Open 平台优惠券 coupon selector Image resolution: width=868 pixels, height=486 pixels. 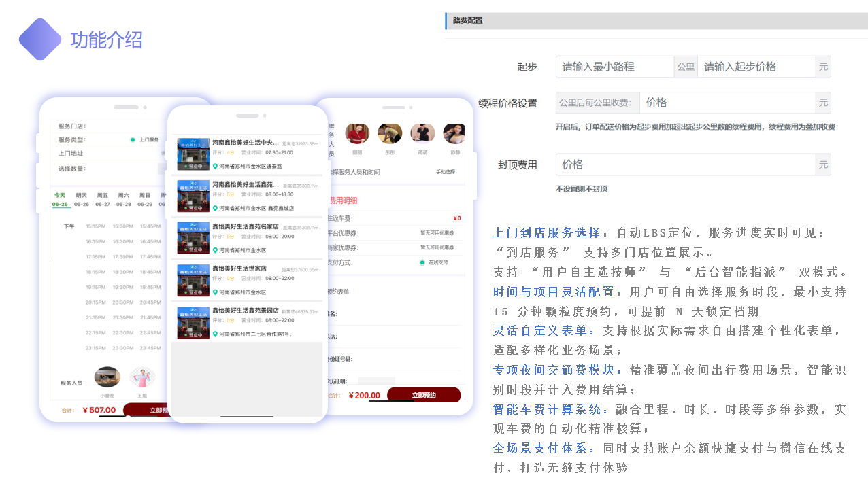pos(437,233)
